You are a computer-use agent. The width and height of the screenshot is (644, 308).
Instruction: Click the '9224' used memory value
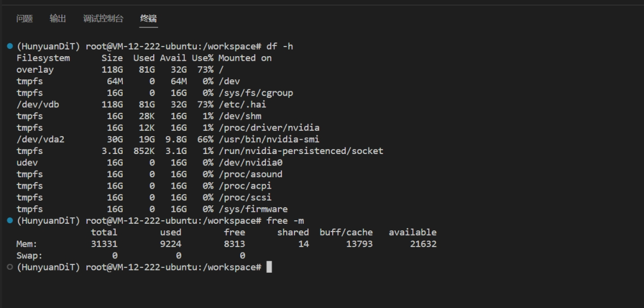(171, 244)
